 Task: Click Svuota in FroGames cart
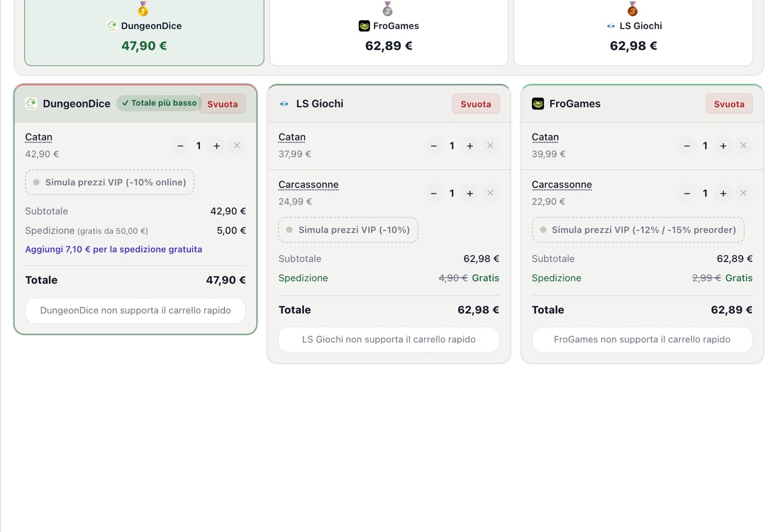(729, 104)
